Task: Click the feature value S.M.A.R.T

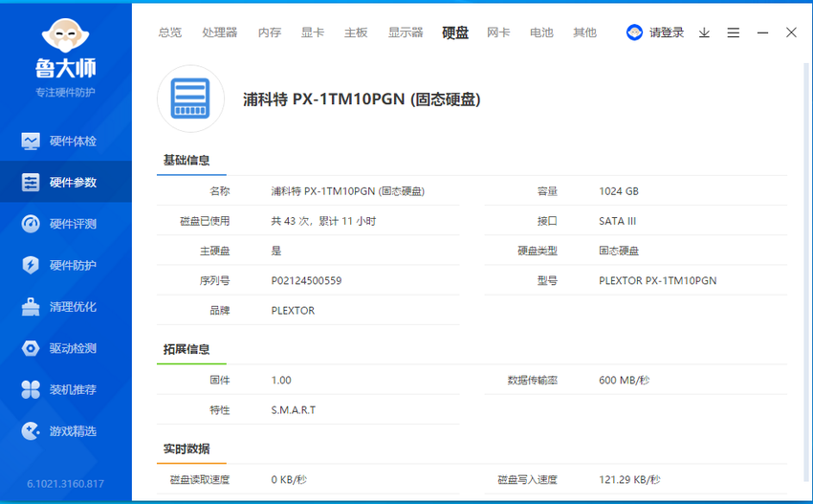Action: pos(293,410)
